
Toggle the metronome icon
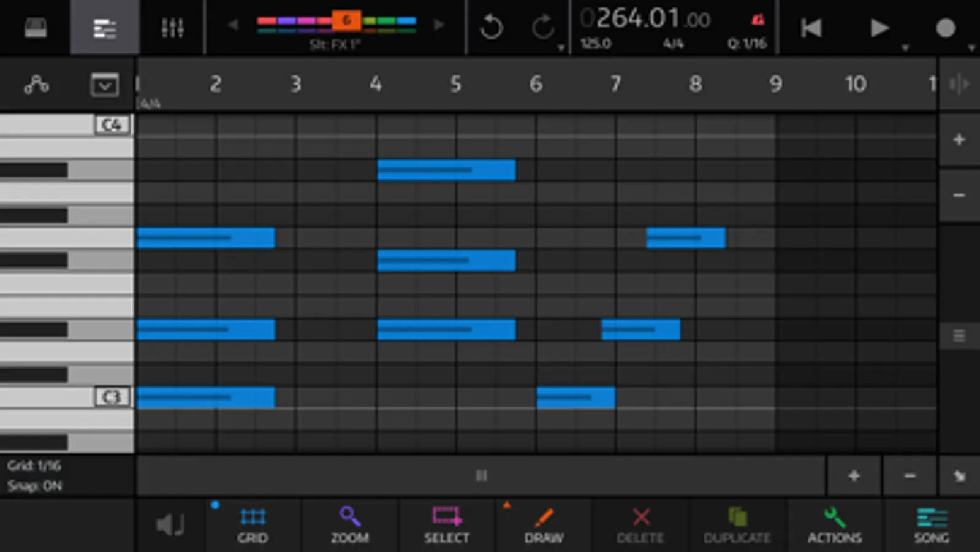tap(758, 20)
